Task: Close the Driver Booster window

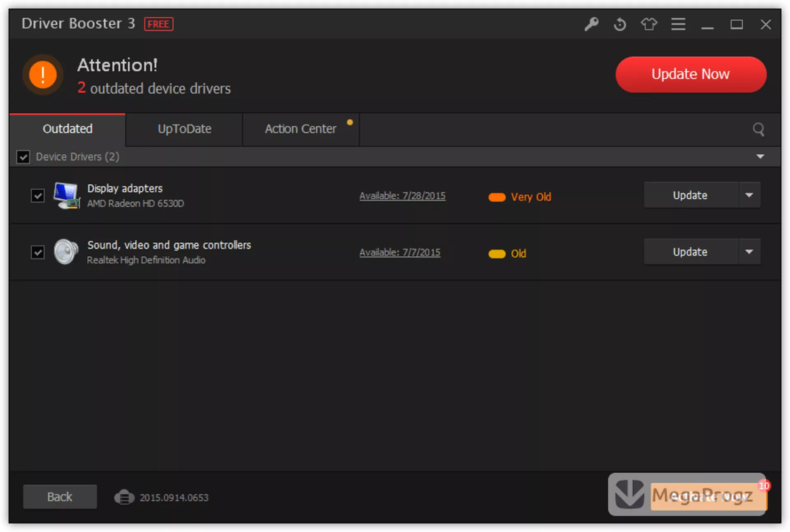Action: pyautogui.click(x=765, y=25)
